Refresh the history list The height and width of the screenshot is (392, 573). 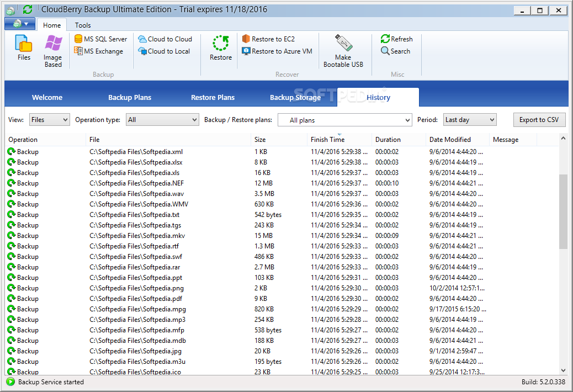396,39
